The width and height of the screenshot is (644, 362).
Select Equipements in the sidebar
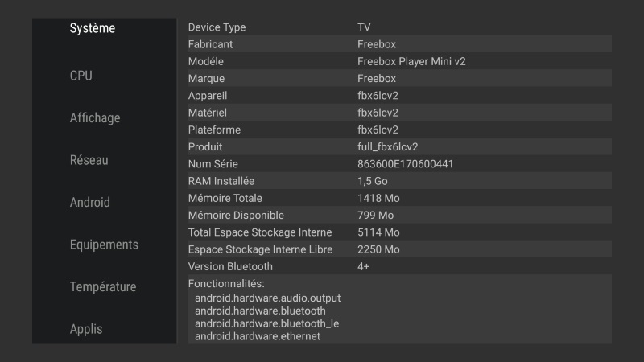click(x=104, y=245)
